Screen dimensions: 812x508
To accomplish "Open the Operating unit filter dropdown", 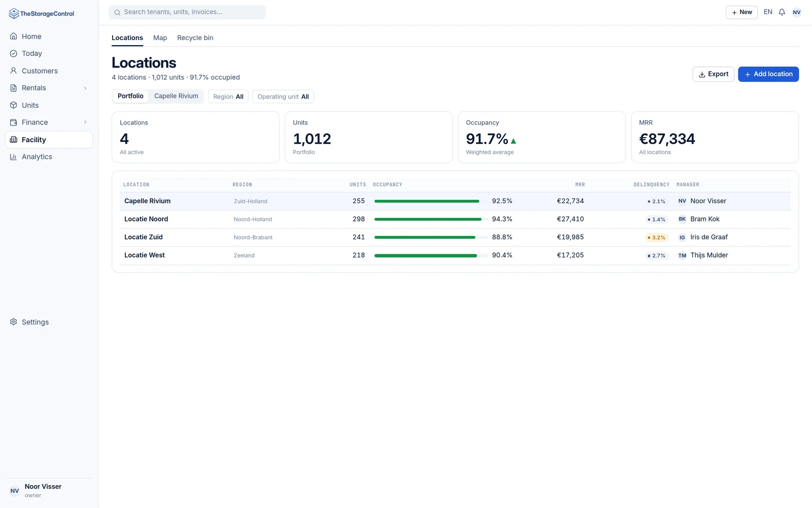I will point(283,97).
